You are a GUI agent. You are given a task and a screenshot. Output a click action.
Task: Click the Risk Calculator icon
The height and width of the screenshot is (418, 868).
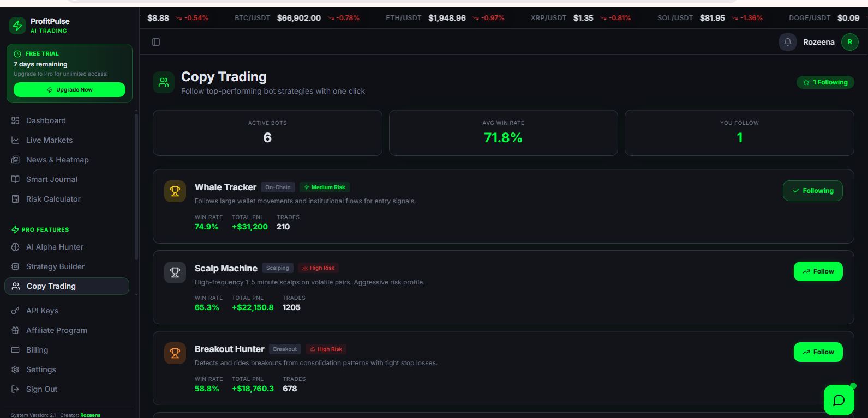pos(15,199)
